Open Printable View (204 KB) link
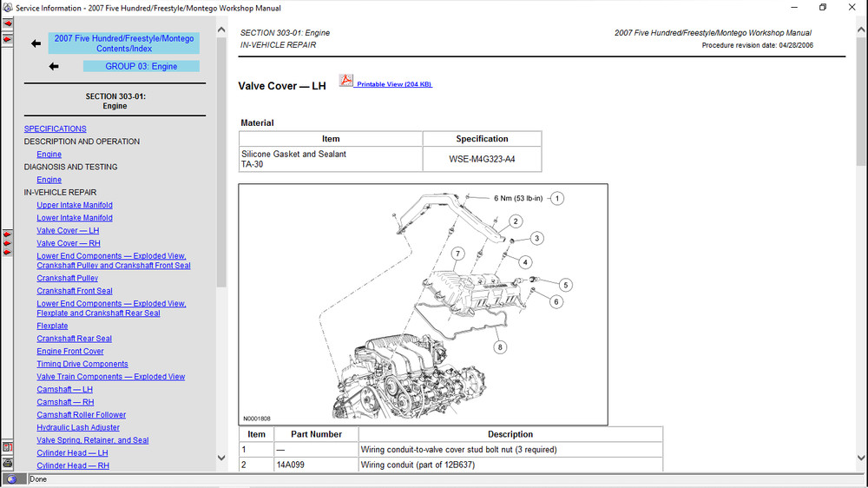Image resolution: width=868 pixels, height=488 pixels. 394,84
